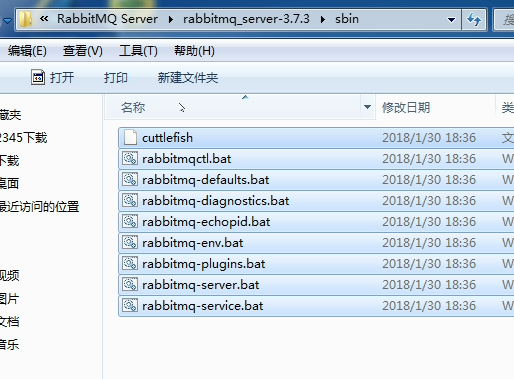Click the folder icon in address bar
The height and width of the screenshot is (379, 514).
point(25,19)
